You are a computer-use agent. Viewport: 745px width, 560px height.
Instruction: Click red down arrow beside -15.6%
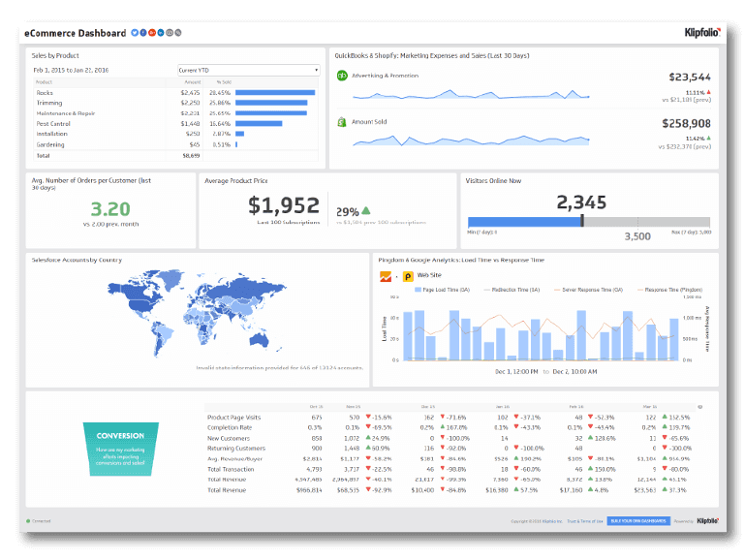point(368,417)
